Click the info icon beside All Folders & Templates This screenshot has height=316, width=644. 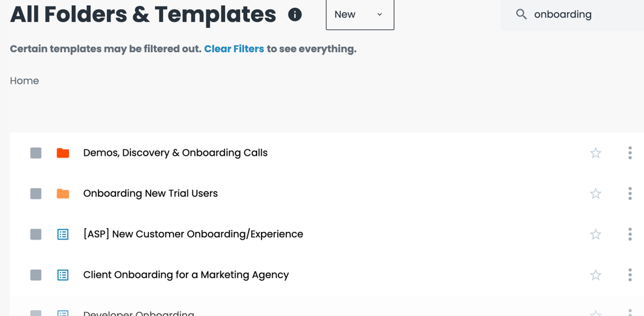[295, 15]
